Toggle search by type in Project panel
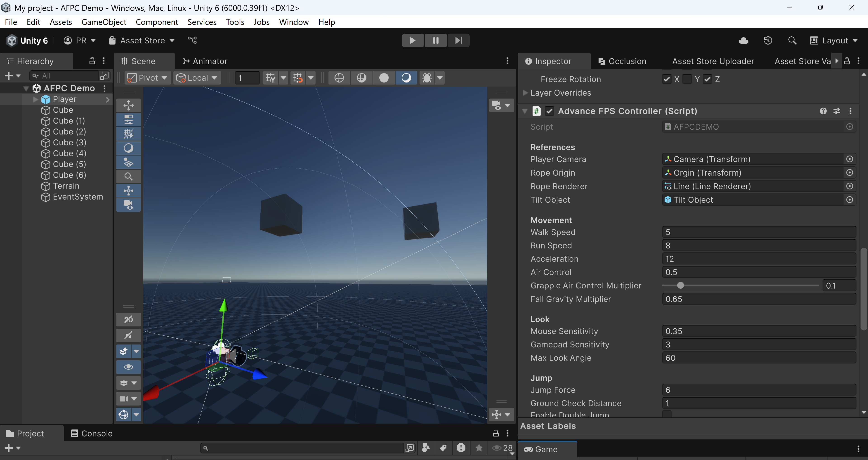 (x=426, y=448)
